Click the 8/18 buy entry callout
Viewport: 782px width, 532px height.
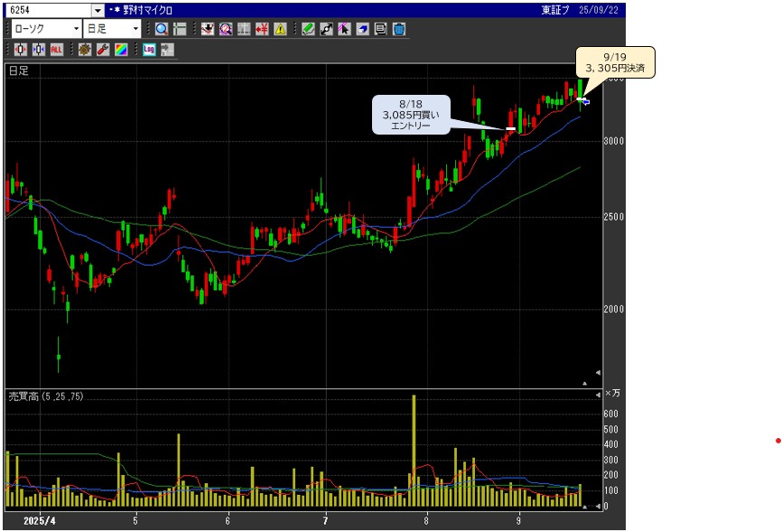point(410,115)
